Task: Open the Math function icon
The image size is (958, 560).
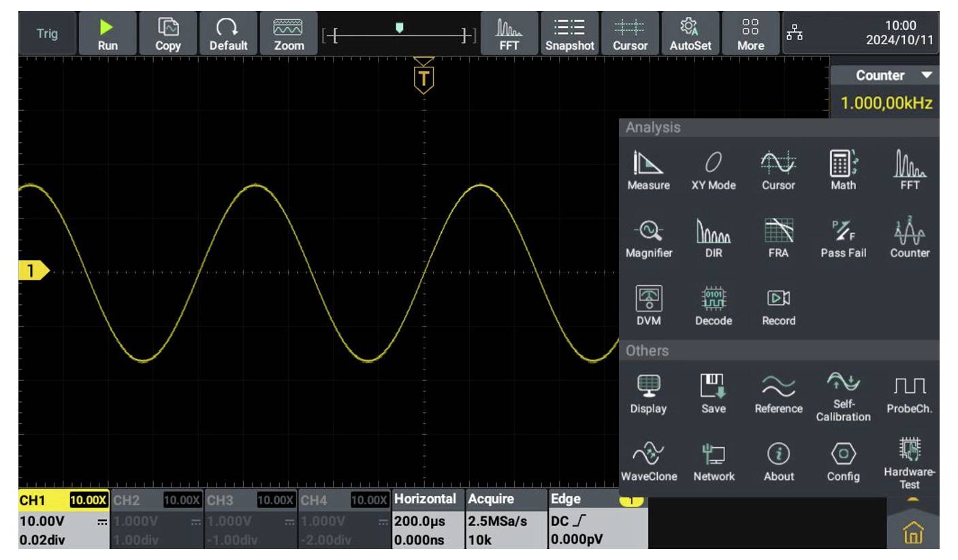Action: click(x=843, y=170)
